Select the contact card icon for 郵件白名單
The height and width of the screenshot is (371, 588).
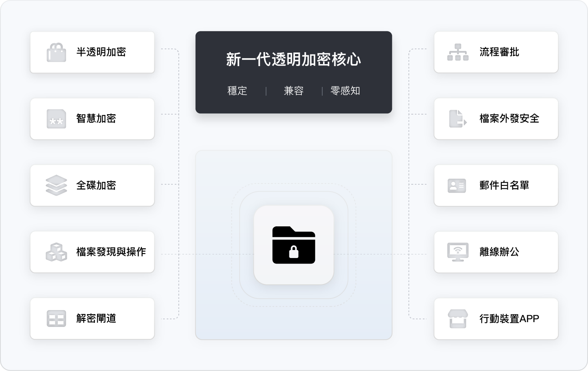coord(457,185)
